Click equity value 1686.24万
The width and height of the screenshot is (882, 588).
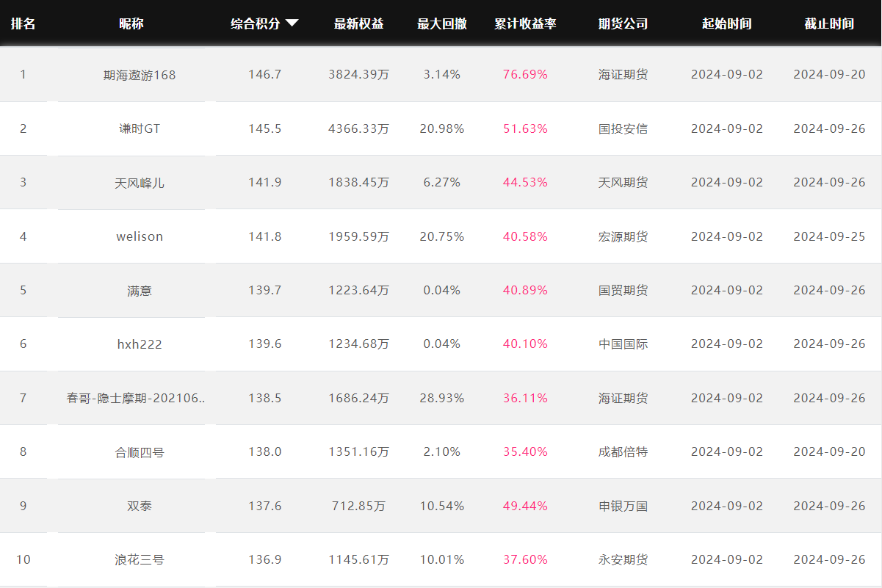point(358,398)
